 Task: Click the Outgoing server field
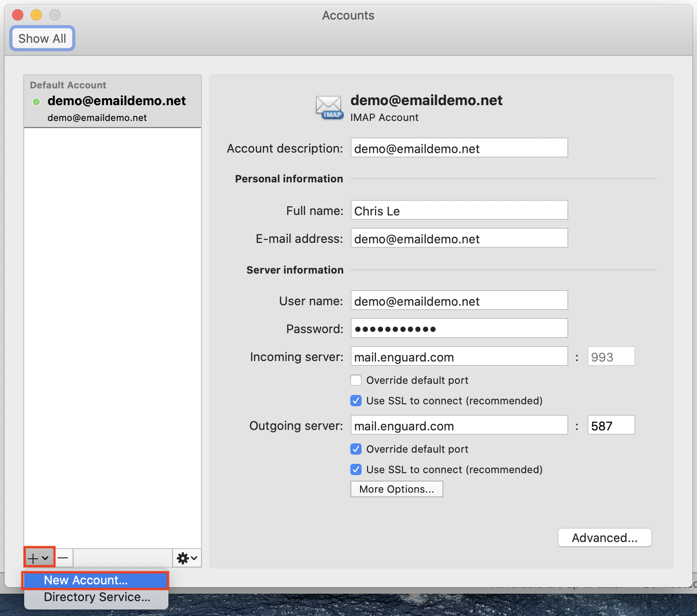[459, 425]
